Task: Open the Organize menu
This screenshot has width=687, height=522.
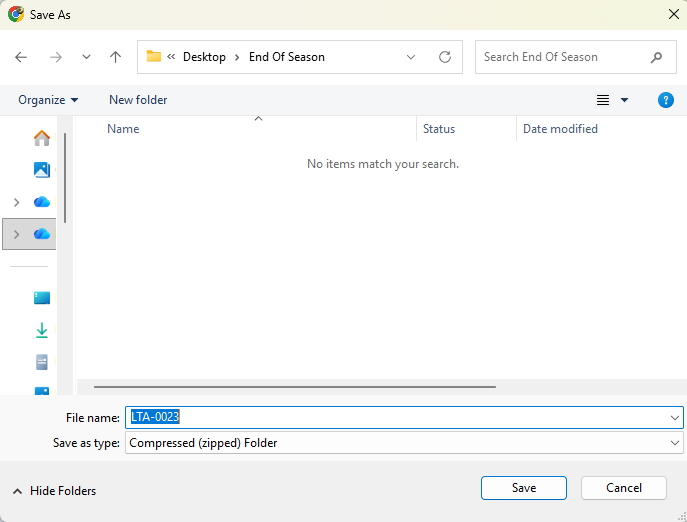Action: click(x=48, y=100)
